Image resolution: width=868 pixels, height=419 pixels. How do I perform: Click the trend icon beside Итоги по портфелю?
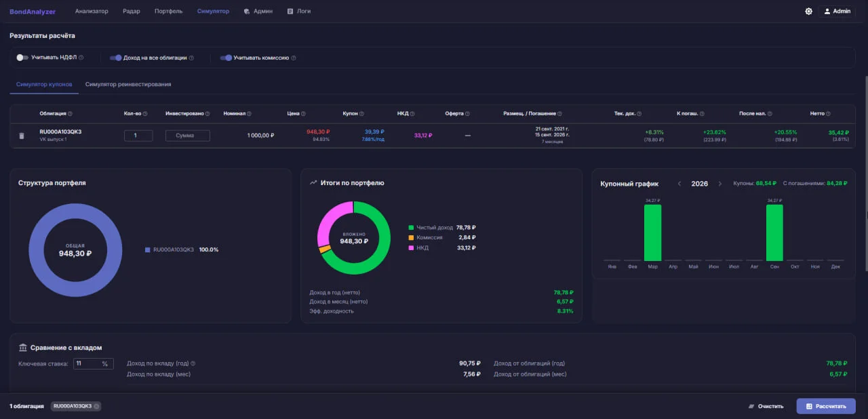[313, 183]
